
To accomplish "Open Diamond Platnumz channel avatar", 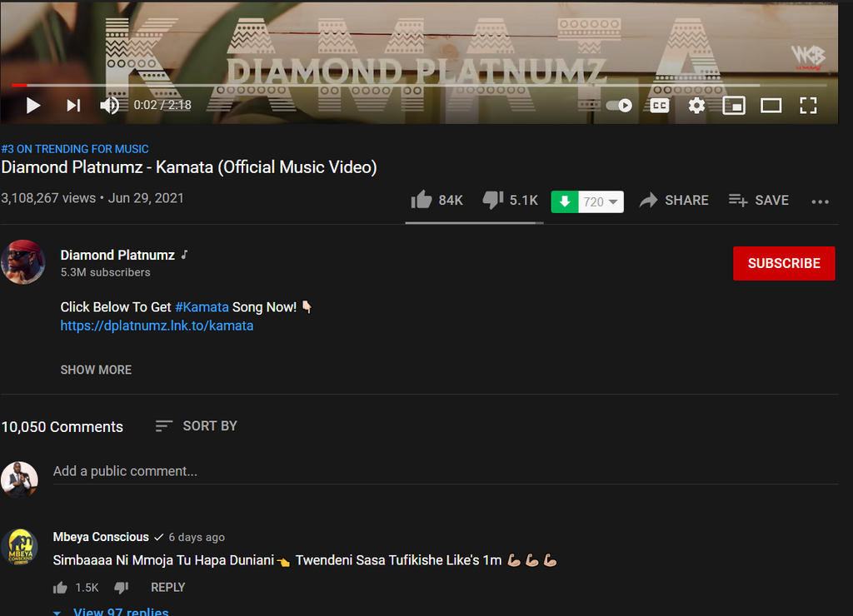I will point(22,262).
